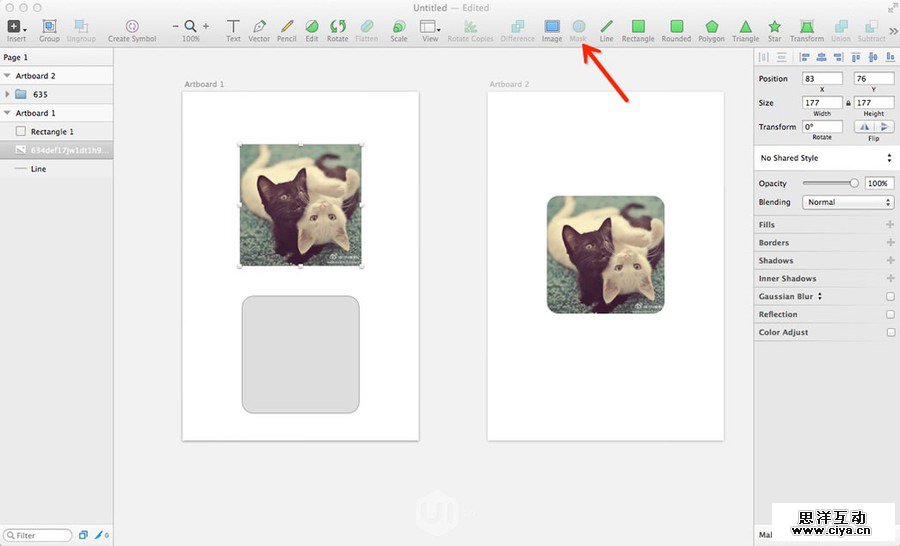Enable the Reflection checkbox
This screenshot has height=546, width=900.
tap(890, 315)
